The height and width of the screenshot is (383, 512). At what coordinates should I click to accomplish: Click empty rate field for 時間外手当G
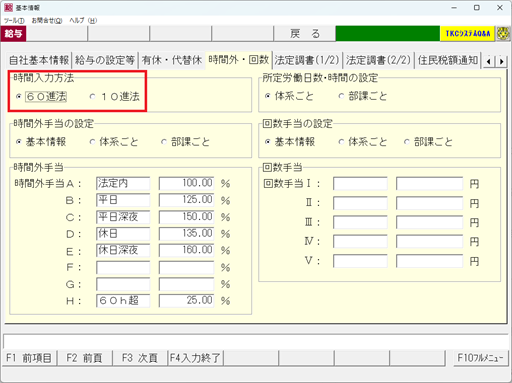[x=187, y=284]
